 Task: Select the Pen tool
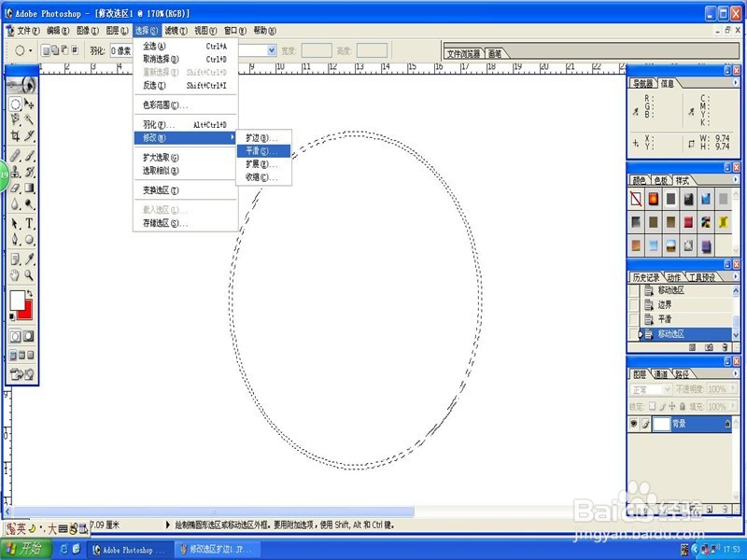pos(15,240)
